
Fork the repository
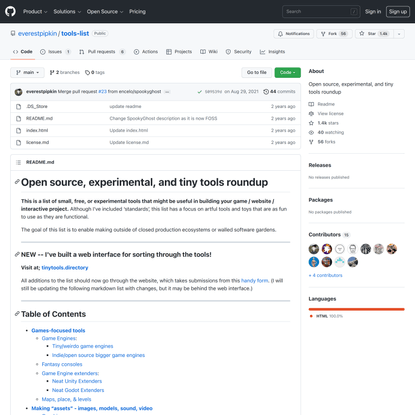coord(334,34)
